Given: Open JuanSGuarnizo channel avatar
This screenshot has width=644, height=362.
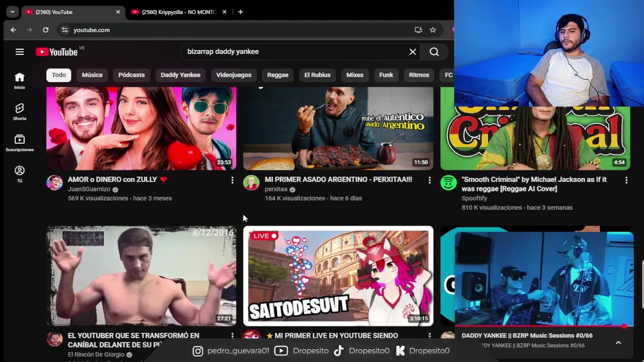Looking at the screenshot, I should point(54,183).
